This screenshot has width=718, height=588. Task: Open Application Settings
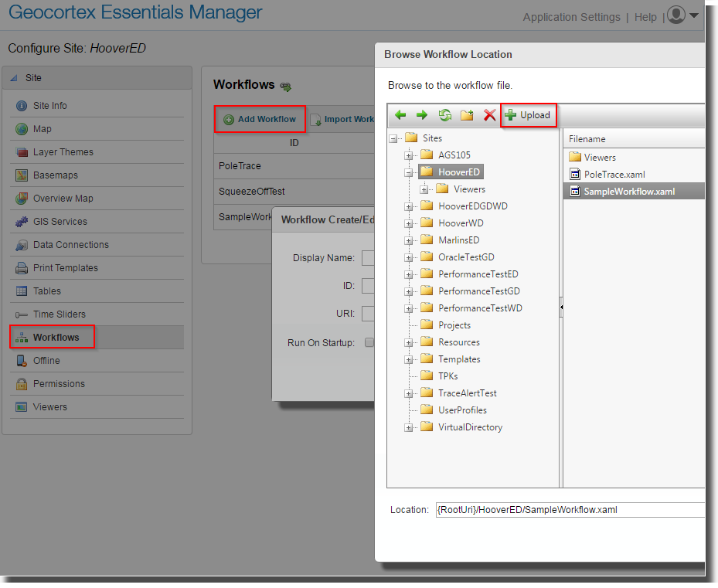(572, 16)
